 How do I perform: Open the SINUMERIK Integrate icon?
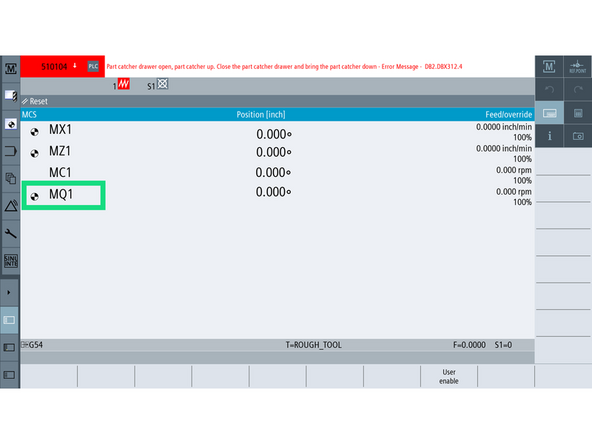pos(11,261)
